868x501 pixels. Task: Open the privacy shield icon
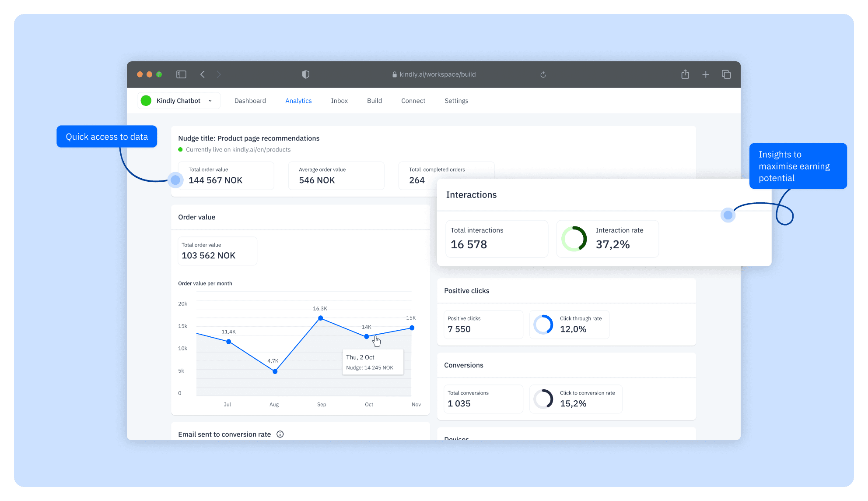[x=306, y=74]
